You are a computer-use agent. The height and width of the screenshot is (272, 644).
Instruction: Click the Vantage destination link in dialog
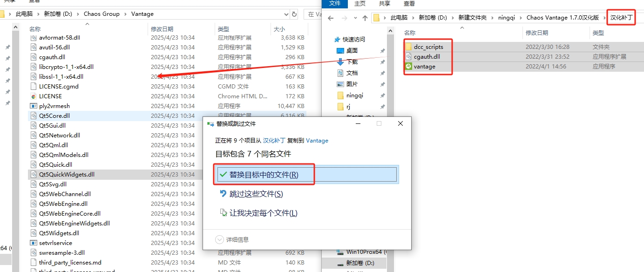[317, 140]
